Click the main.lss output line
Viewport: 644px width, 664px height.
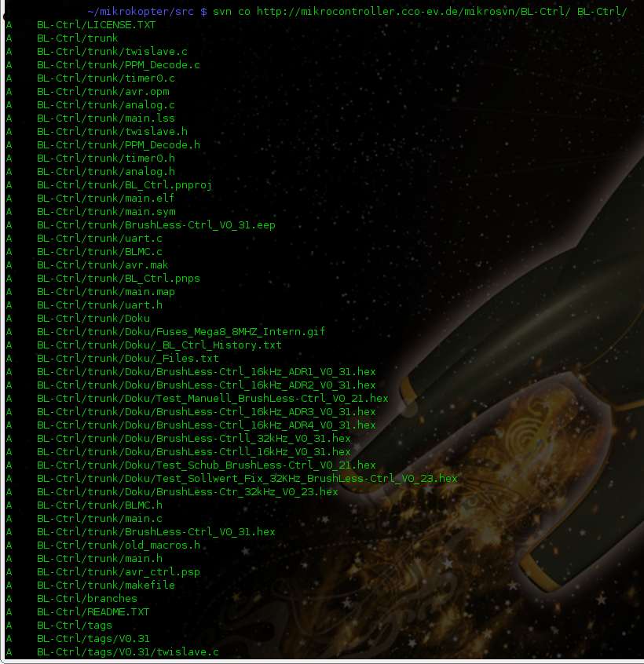(x=106, y=119)
